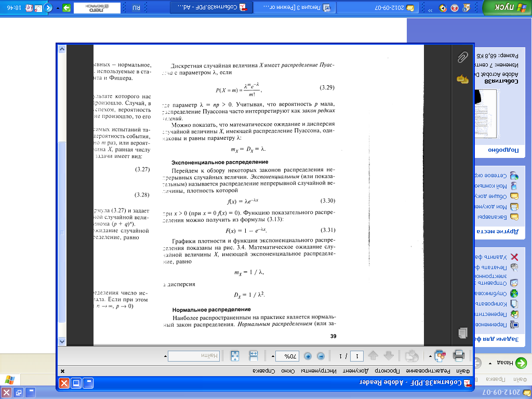Click the vertical scrollbar thumb of the document

click(x=62, y=232)
